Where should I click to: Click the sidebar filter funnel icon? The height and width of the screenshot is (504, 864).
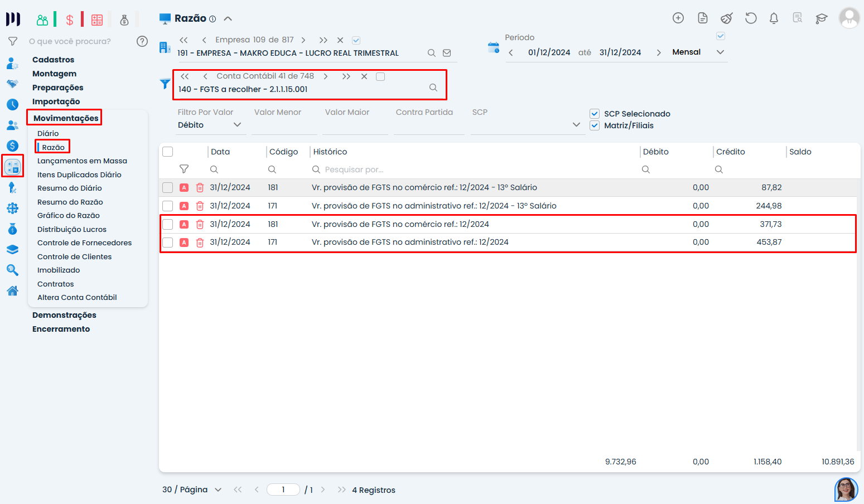point(12,41)
